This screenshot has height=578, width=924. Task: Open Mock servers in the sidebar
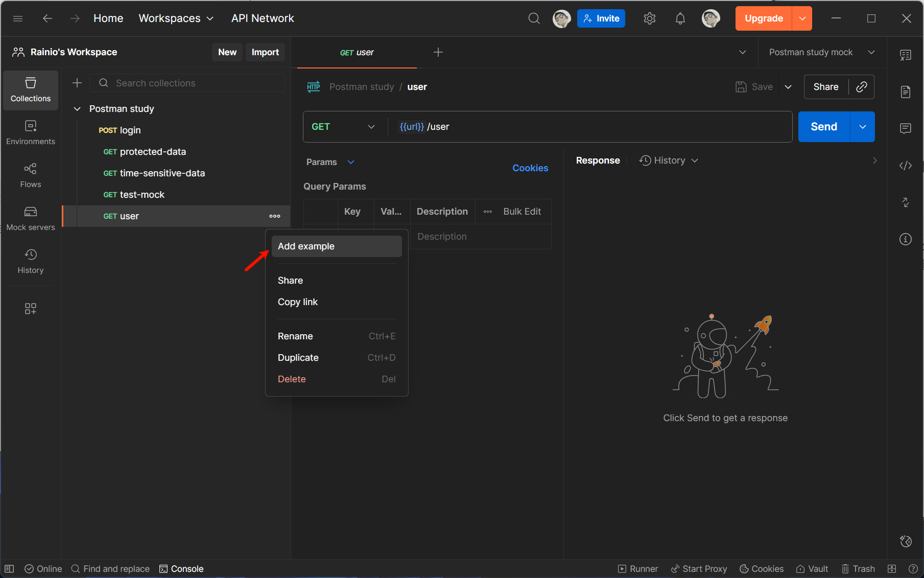click(31, 219)
